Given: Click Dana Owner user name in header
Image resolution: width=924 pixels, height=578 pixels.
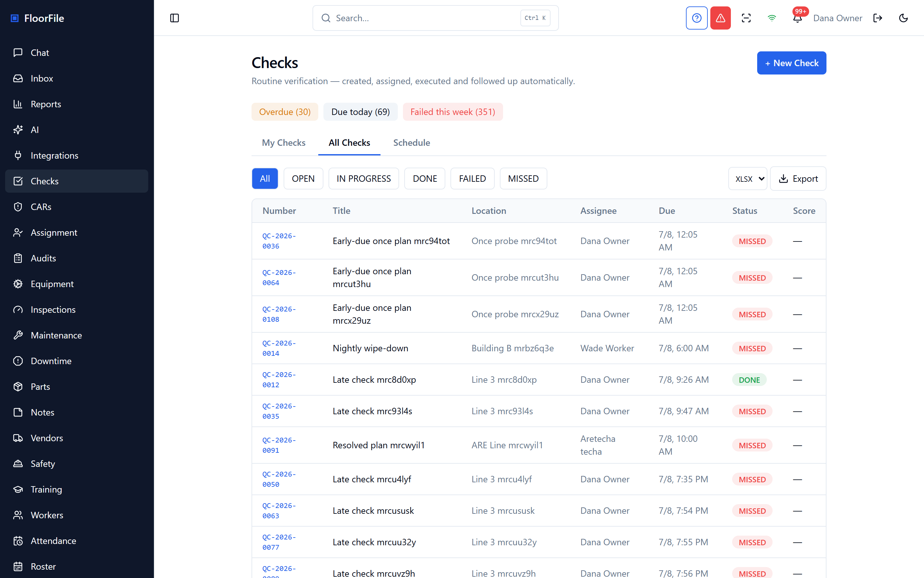Looking at the screenshot, I should (838, 18).
